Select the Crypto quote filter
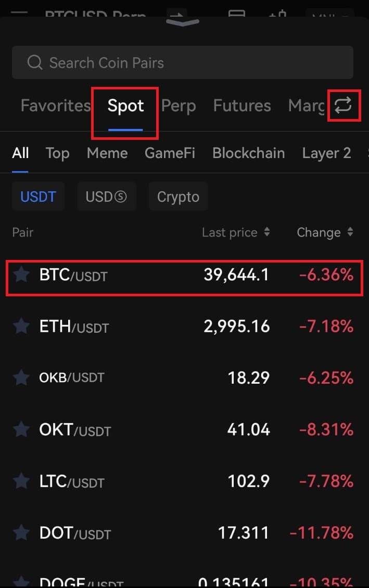The width and height of the screenshot is (369, 588). coord(179,197)
